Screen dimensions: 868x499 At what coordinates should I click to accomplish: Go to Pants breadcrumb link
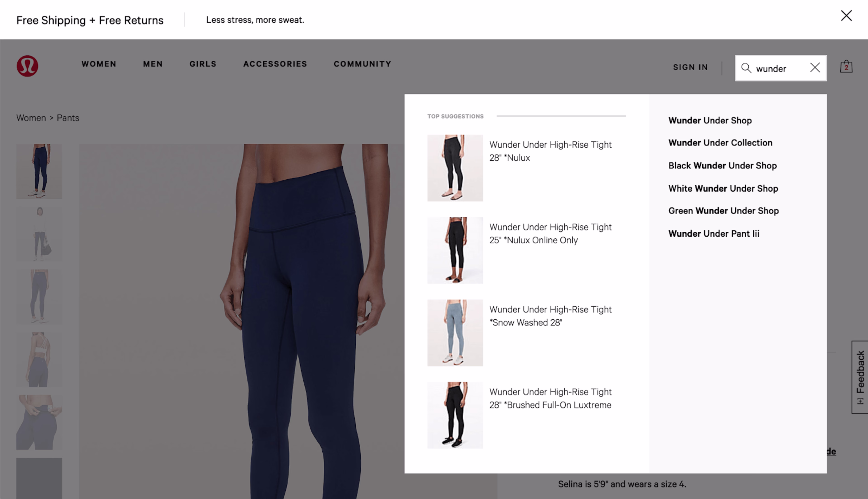click(68, 118)
